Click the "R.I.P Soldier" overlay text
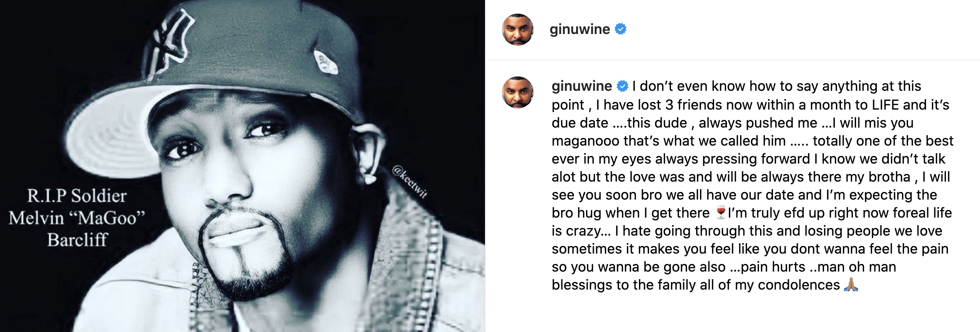This screenshot has height=332, width=980. point(77,196)
